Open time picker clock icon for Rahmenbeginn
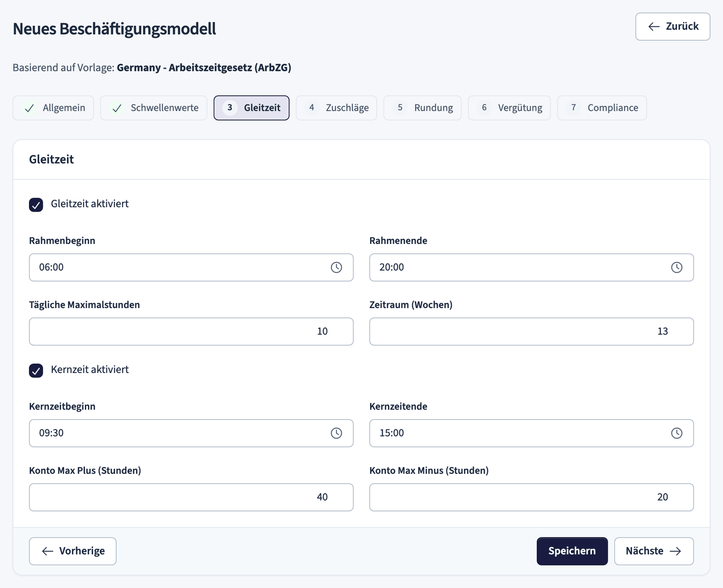The image size is (723, 588). tap(336, 267)
